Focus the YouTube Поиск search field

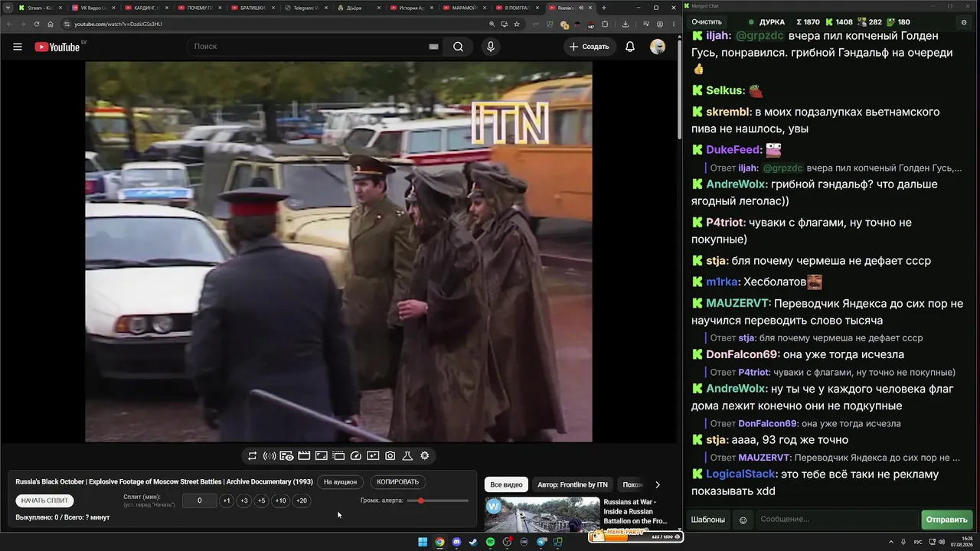tap(315, 47)
